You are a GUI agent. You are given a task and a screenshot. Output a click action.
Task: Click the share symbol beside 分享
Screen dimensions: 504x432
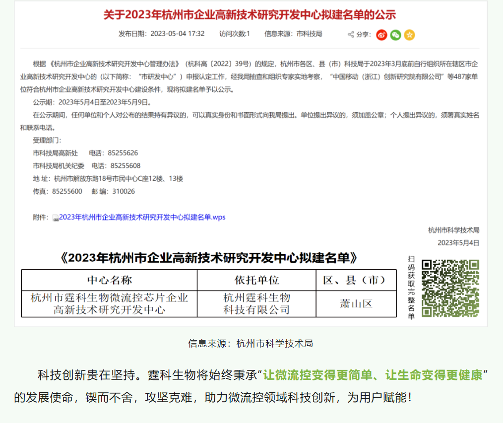pyautogui.click(x=351, y=34)
